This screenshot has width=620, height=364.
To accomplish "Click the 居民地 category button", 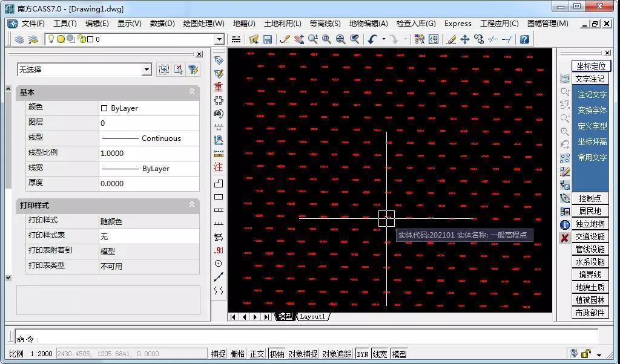I will [x=590, y=211].
